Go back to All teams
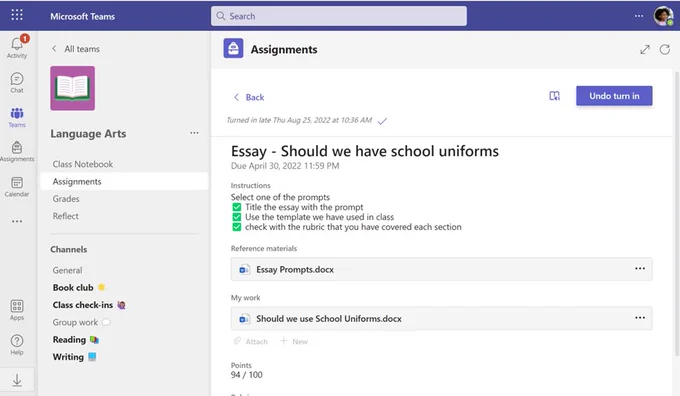Image resolution: width=680 pixels, height=396 pixels. point(76,49)
